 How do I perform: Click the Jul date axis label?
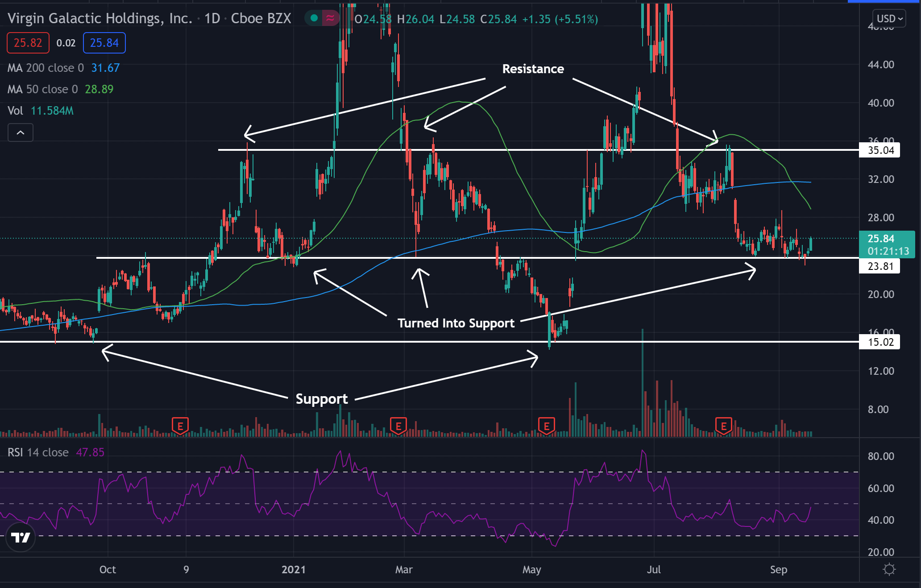(x=654, y=570)
